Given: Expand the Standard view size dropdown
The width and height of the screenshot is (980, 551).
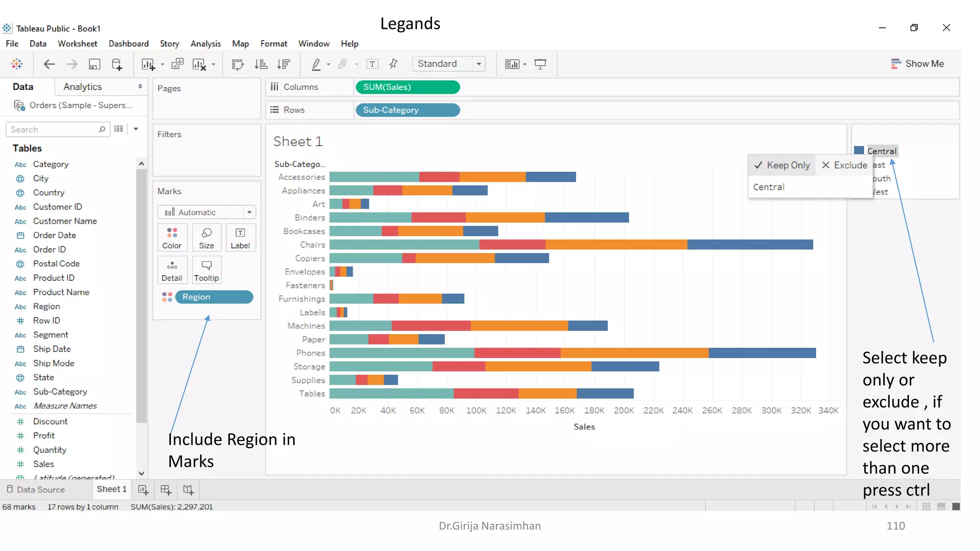Looking at the screenshot, I should pyautogui.click(x=479, y=64).
